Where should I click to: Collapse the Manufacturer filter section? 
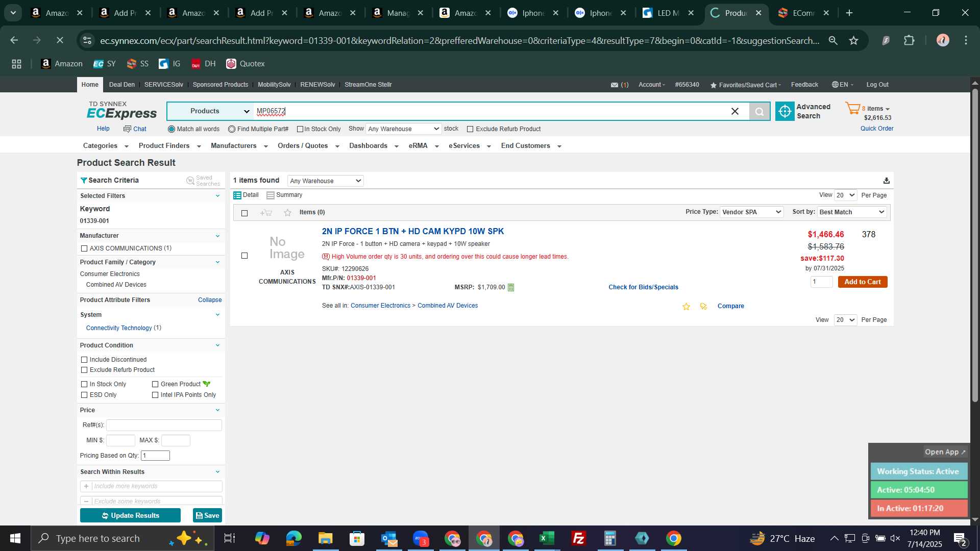point(217,236)
